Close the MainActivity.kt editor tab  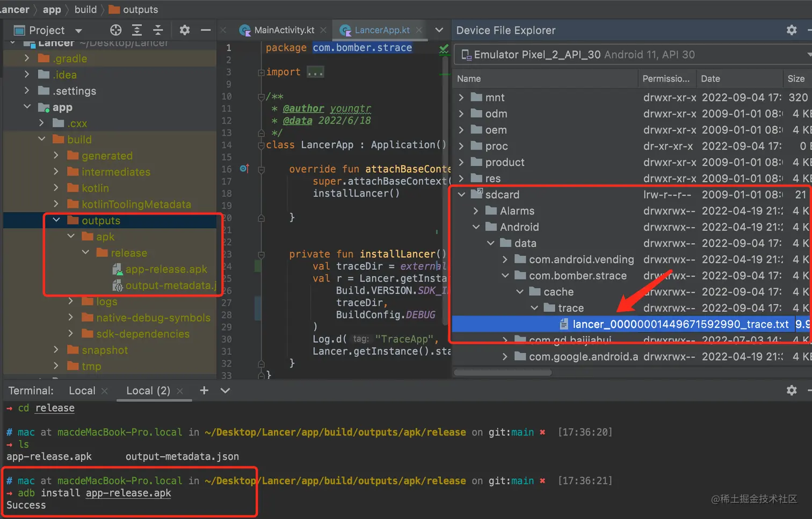[x=323, y=30]
